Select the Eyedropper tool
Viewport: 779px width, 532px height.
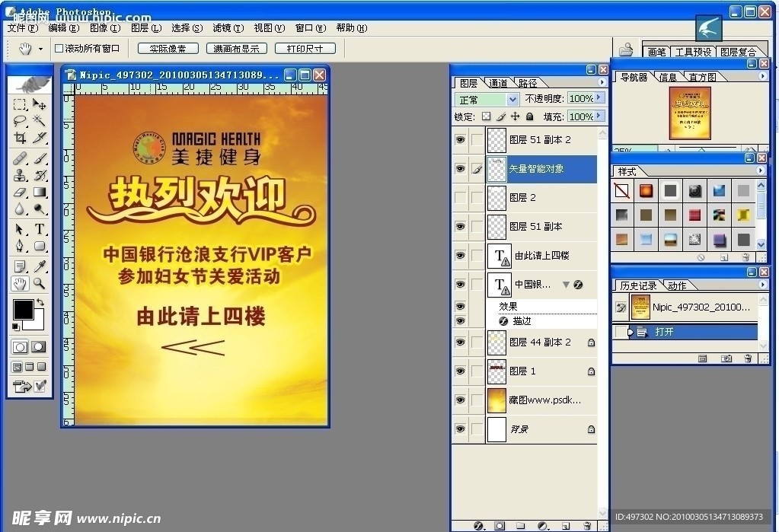coord(40,266)
